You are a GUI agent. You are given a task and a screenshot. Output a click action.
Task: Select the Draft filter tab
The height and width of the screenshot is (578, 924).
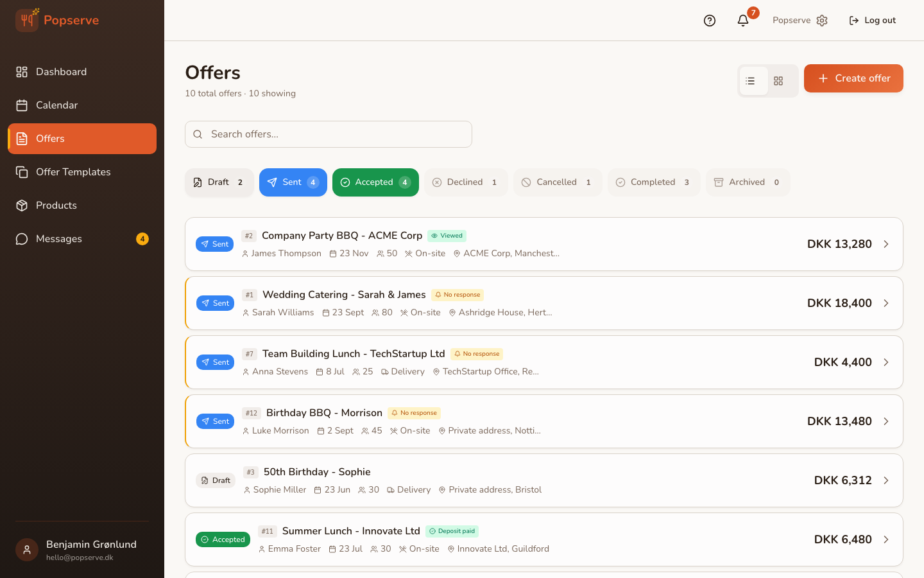coord(219,182)
